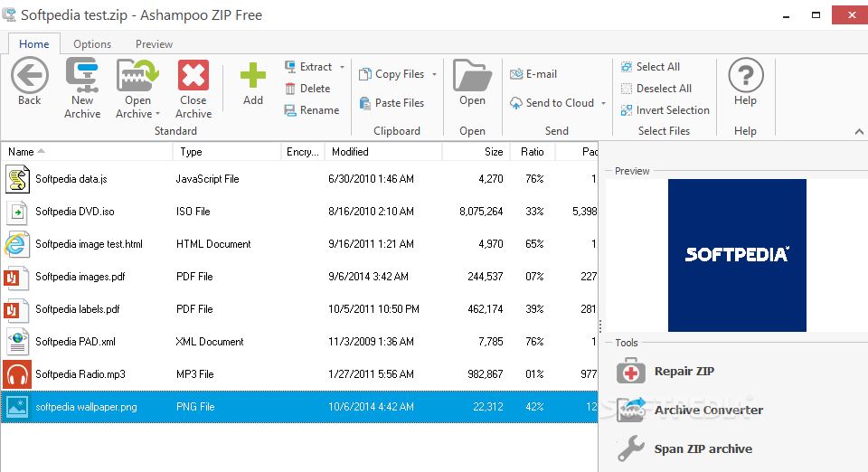
Task: Click the Back arrow icon
Action: (x=29, y=75)
